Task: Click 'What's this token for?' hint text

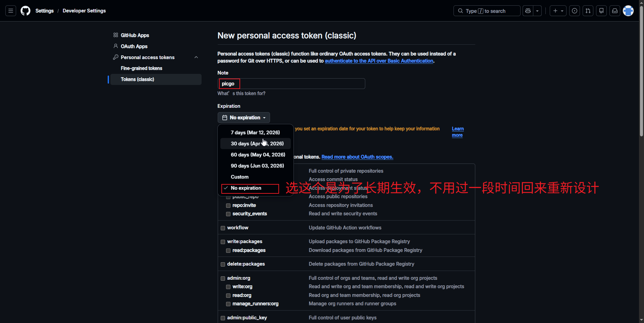Action: click(x=241, y=93)
